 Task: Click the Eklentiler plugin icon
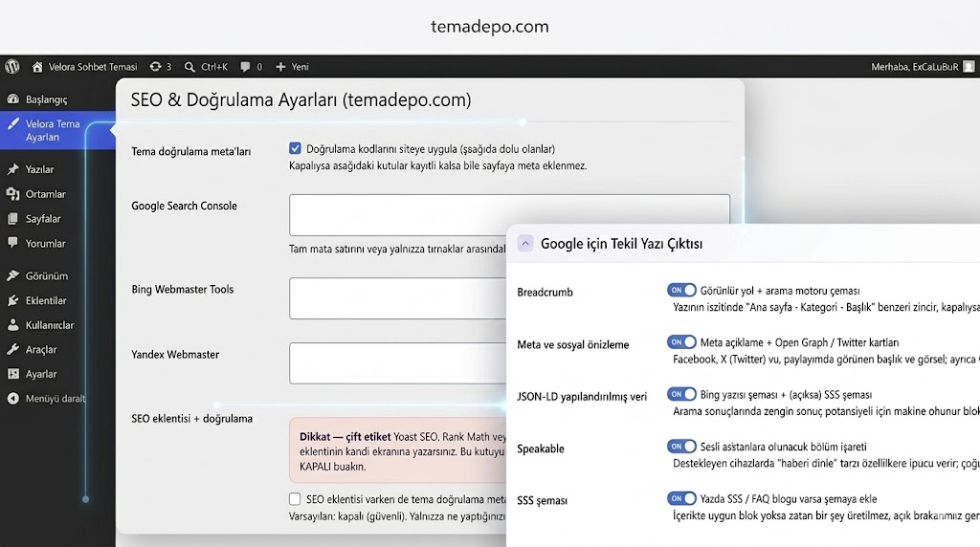[x=13, y=300]
